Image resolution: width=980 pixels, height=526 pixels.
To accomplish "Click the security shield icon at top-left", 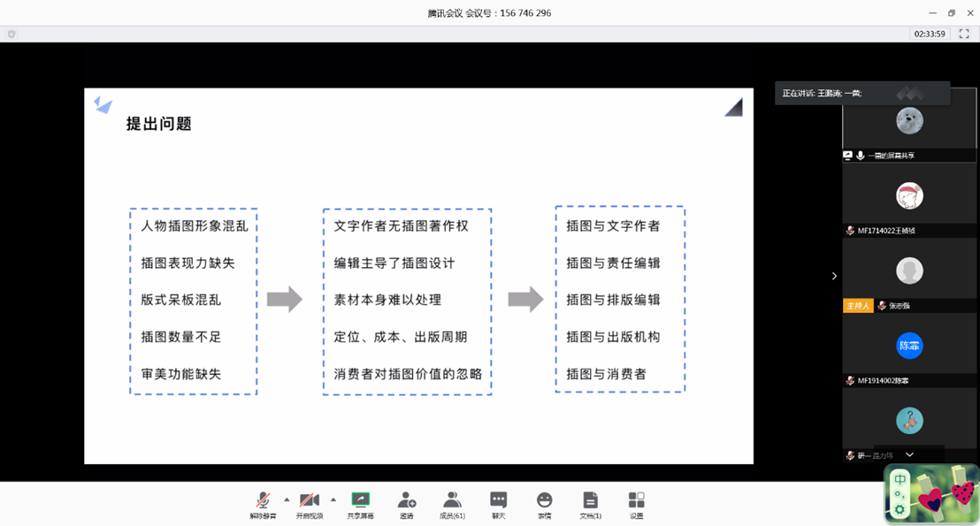I will click(11, 34).
